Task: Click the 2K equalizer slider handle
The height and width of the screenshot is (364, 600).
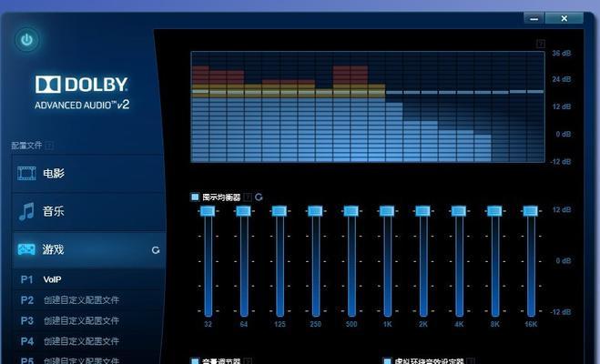Action: 422,211
